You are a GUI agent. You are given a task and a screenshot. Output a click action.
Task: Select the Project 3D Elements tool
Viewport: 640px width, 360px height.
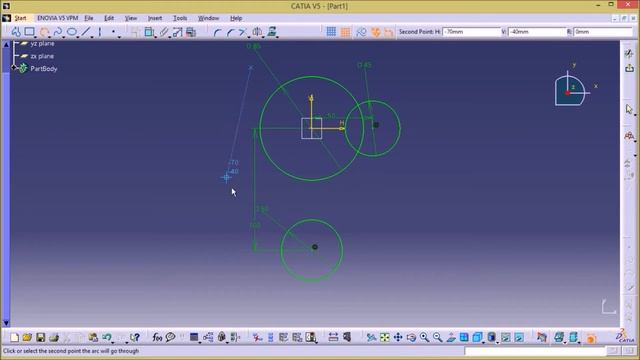[272, 32]
